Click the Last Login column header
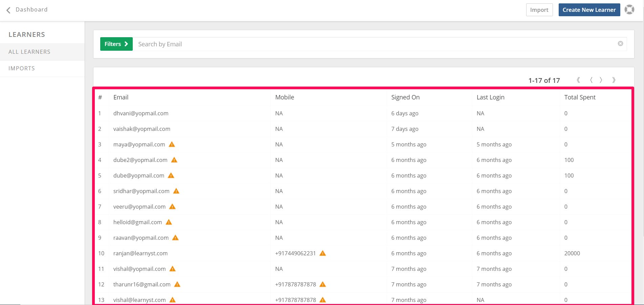The image size is (644, 305). coord(491,97)
